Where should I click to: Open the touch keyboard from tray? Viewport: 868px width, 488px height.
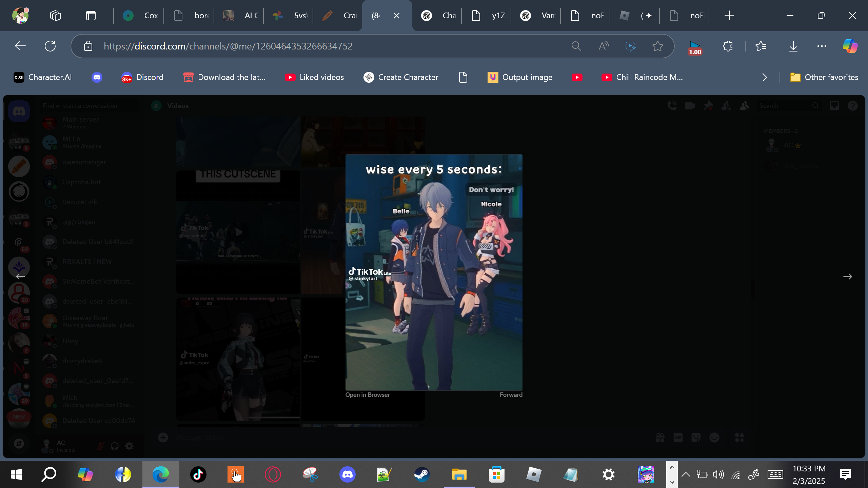pyautogui.click(x=775, y=474)
